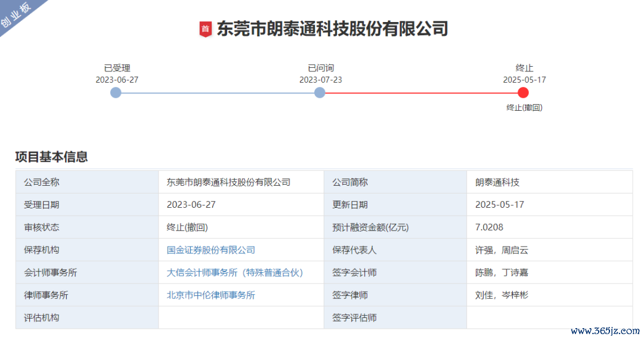
Task: Click the 终止(撤回) value in 审核状态 row
Action: 187,227
